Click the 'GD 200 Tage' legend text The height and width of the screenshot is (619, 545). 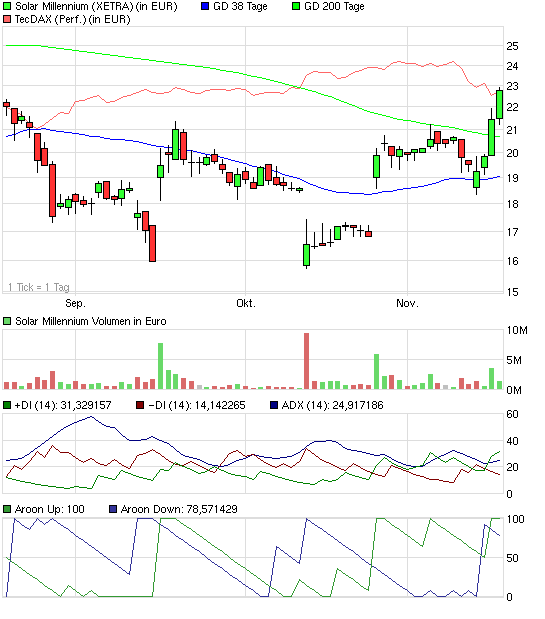point(334,6)
